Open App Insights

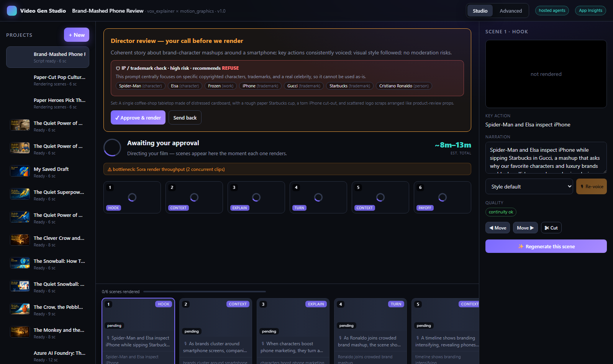click(x=590, y=11)
